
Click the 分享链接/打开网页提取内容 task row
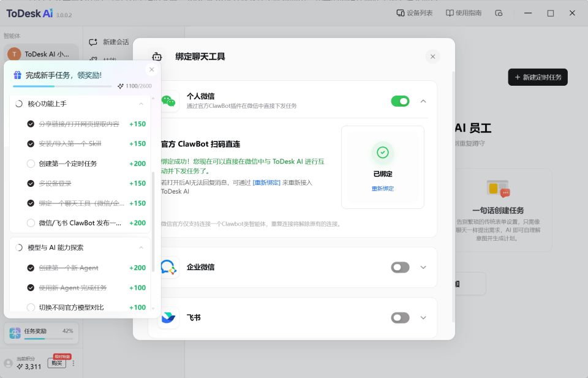(86, 124)
